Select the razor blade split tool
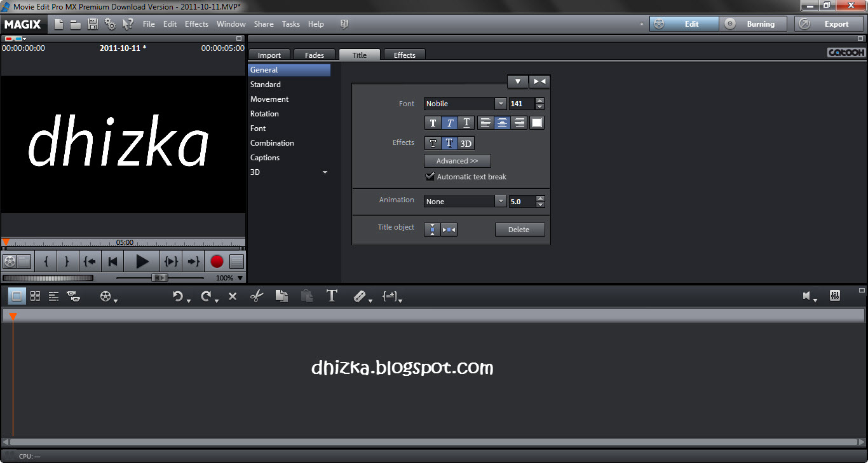The image size is (868, 463). tap(359, 296)
